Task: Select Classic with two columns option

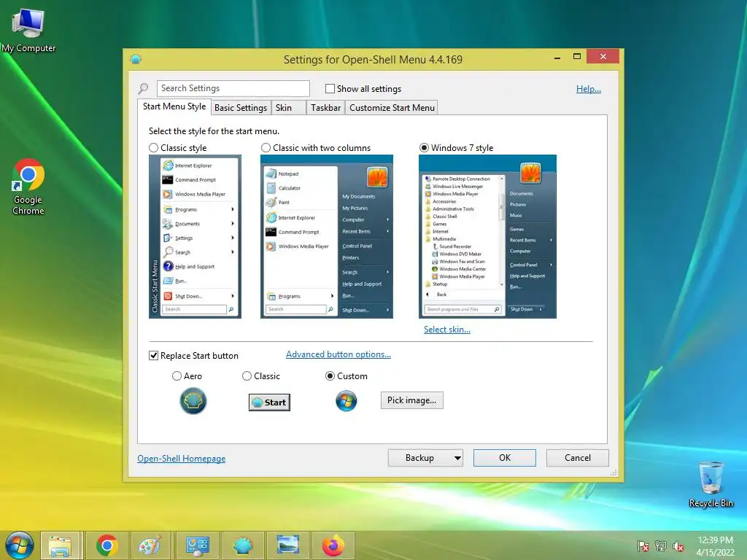Action: coord(266,148)
